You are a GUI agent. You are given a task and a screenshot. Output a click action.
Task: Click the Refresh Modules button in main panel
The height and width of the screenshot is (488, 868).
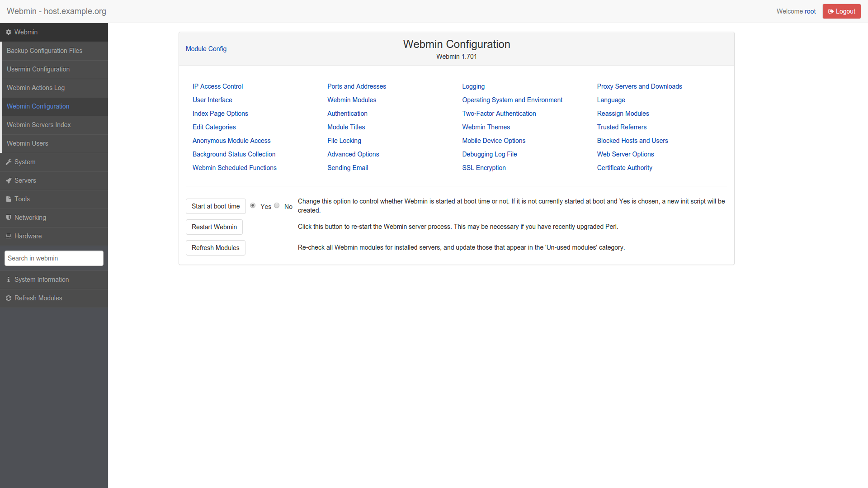pyautogui.click(x=216, y=248)
